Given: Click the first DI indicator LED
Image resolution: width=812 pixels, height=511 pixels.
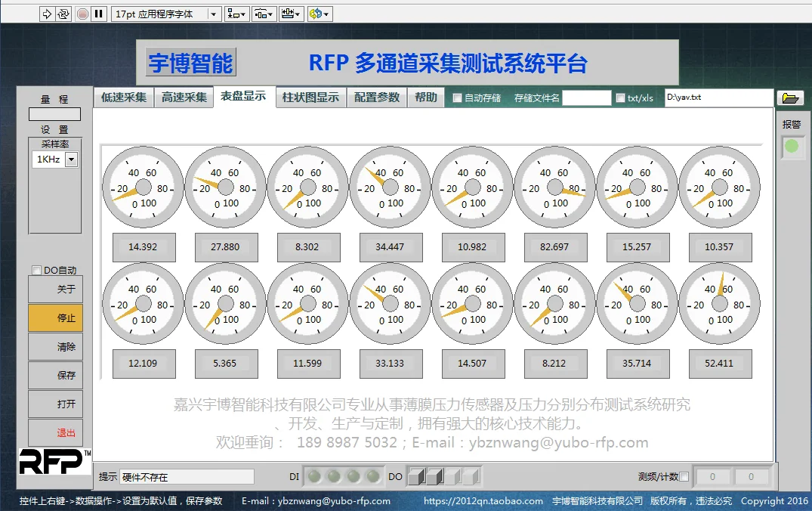Looking at the screenshot, I should (x=313, y=476).
